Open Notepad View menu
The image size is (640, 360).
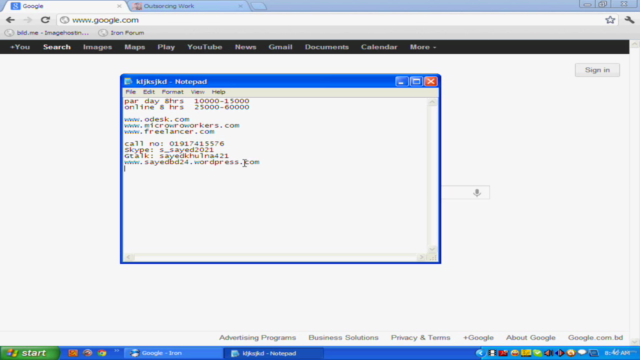198,92
